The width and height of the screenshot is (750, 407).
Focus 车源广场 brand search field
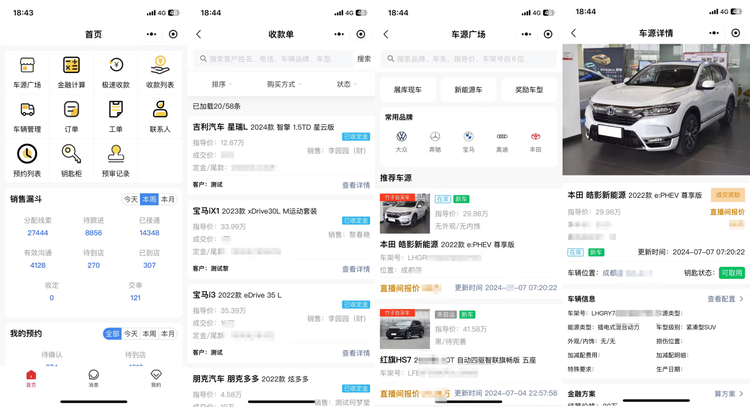[x=468, y=59]
